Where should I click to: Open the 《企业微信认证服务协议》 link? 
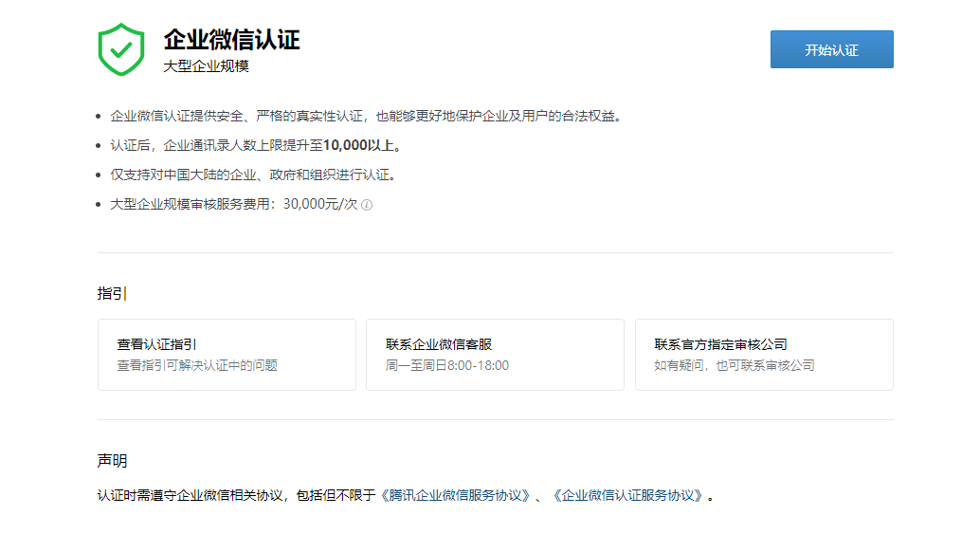628,496
